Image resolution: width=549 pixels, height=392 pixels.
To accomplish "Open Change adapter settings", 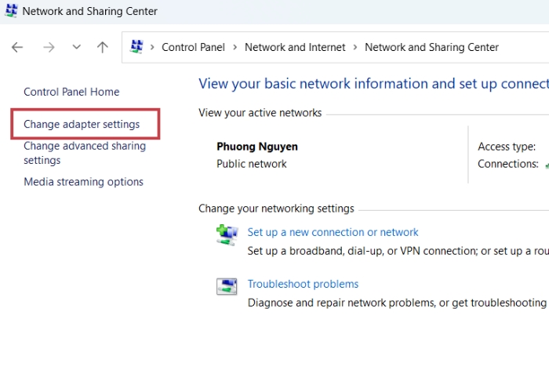I will tap(82, 124).
